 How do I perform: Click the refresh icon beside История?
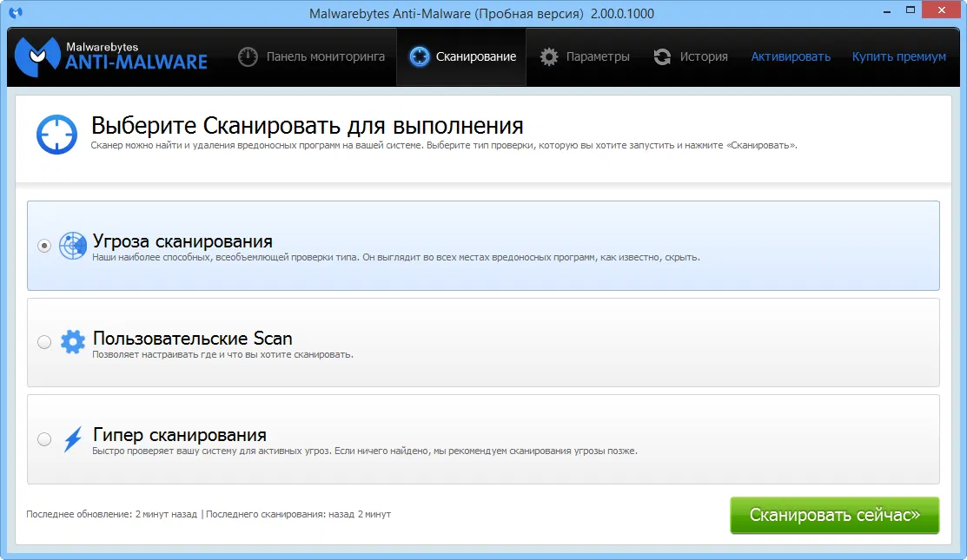click(x=662, y=56)
